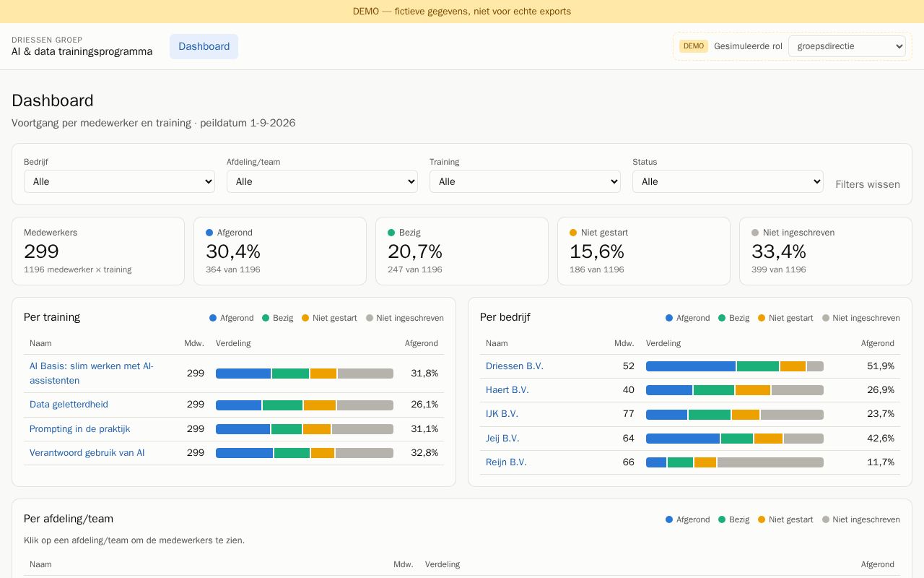This screenshot has width=924, height=578.
Task: Open the Reijn B.V. company link
Action: pos(506,462)
